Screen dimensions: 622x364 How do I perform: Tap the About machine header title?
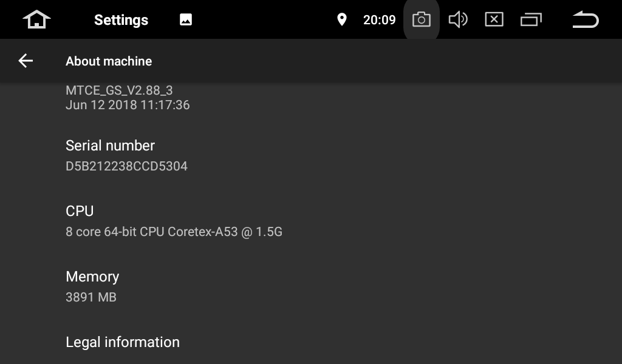[x=109, y=61]
